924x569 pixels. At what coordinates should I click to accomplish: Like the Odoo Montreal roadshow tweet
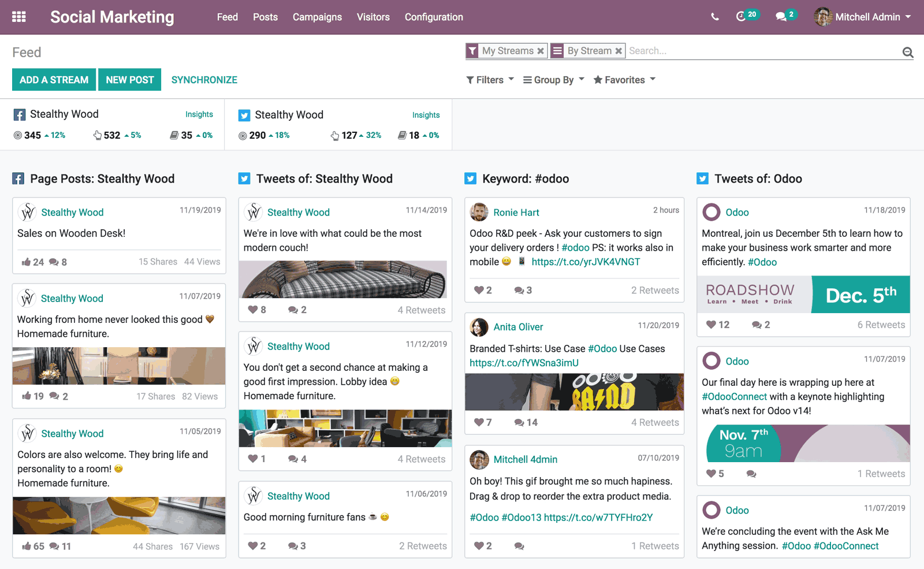(710, 325)
